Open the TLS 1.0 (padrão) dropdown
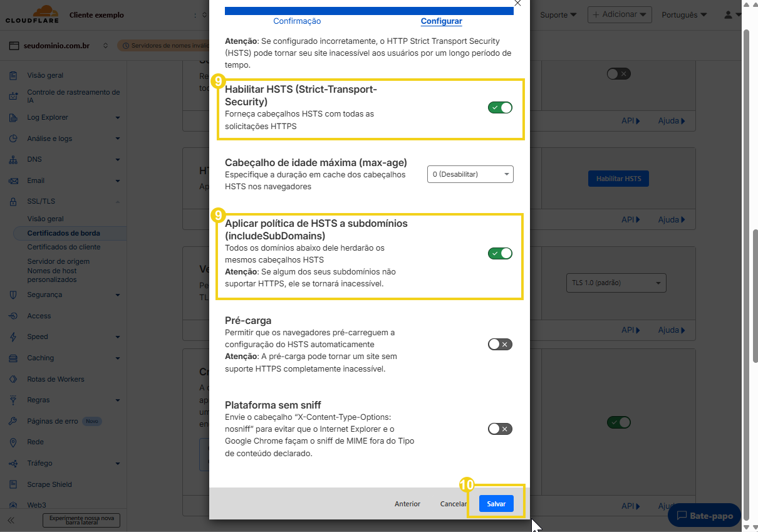Image resolution: width=758 pixels, height=532 pixels. tap(616, 283)
